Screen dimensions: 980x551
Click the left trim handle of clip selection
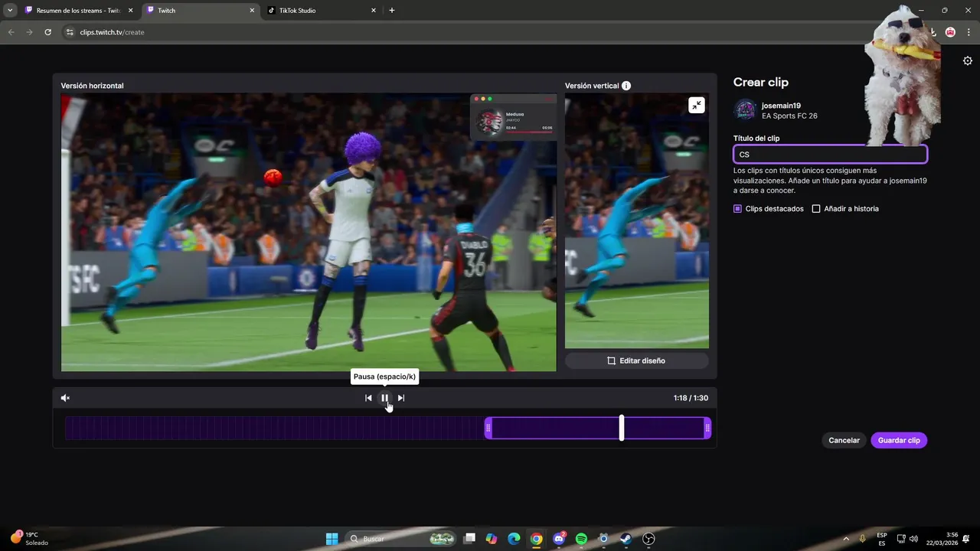click(x=488, y=428)
